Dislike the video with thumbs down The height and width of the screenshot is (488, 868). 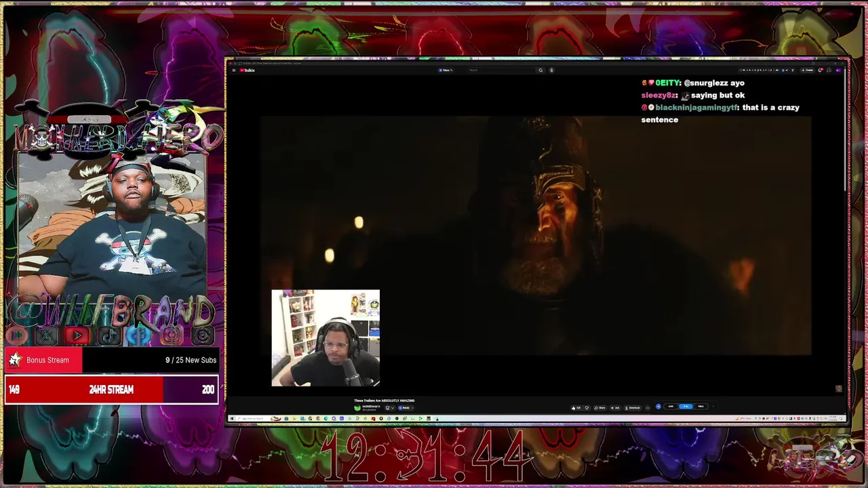pyautogui.click(x=587, y=407)
